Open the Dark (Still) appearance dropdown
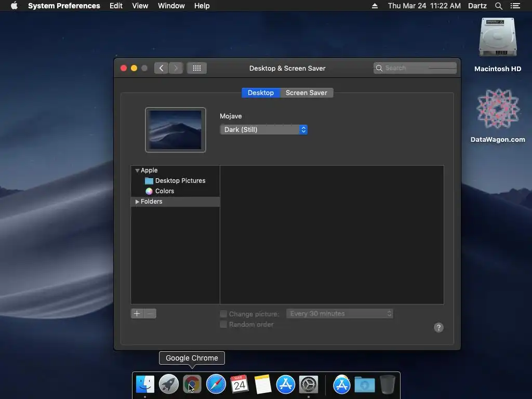The image size is (532, 399). 263,129
